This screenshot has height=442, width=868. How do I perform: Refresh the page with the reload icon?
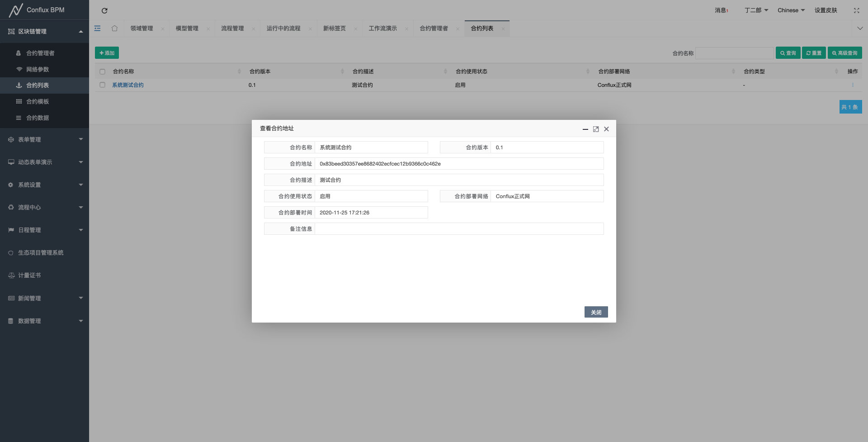(x=104, y=10)
